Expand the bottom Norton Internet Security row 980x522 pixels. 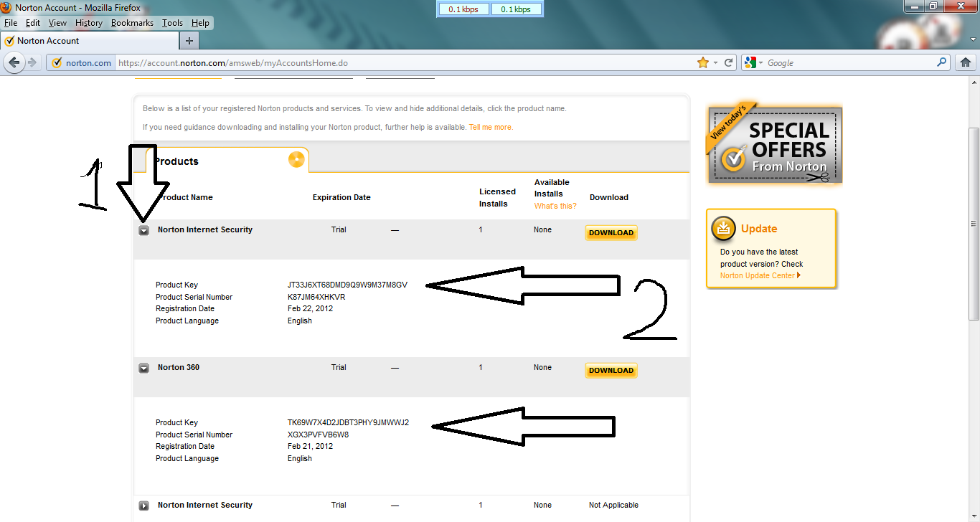click(144, 506)
